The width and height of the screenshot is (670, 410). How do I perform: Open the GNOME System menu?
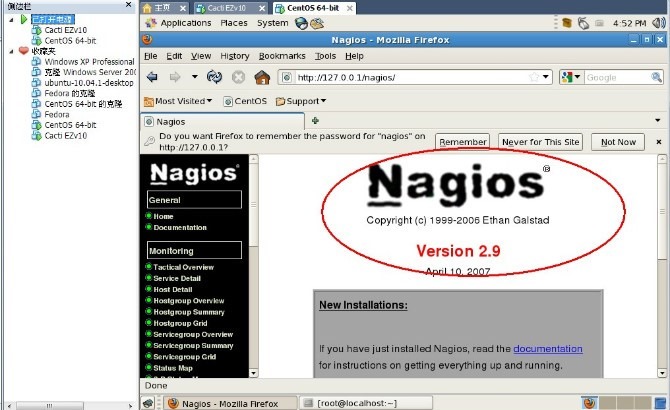click(x=272, y=23)
